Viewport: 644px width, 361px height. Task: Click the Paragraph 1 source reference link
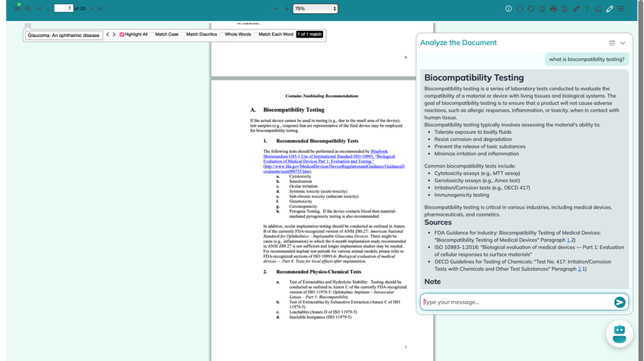coord(569,240)
